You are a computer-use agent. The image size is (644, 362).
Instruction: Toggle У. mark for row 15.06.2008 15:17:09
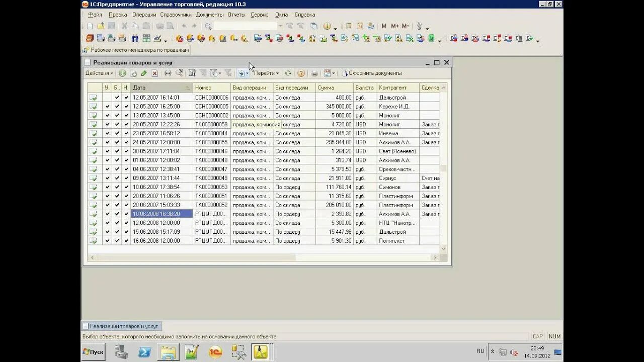(107, 232)
